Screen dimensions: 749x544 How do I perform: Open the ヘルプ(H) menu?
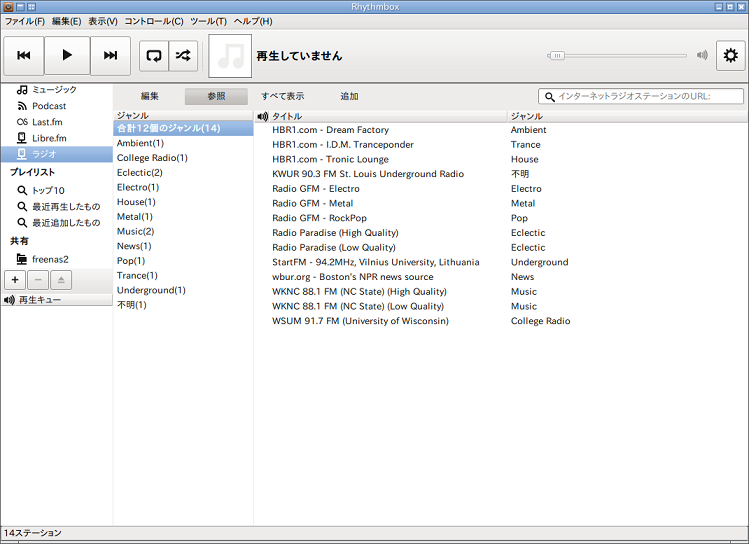tap(253, 21)
